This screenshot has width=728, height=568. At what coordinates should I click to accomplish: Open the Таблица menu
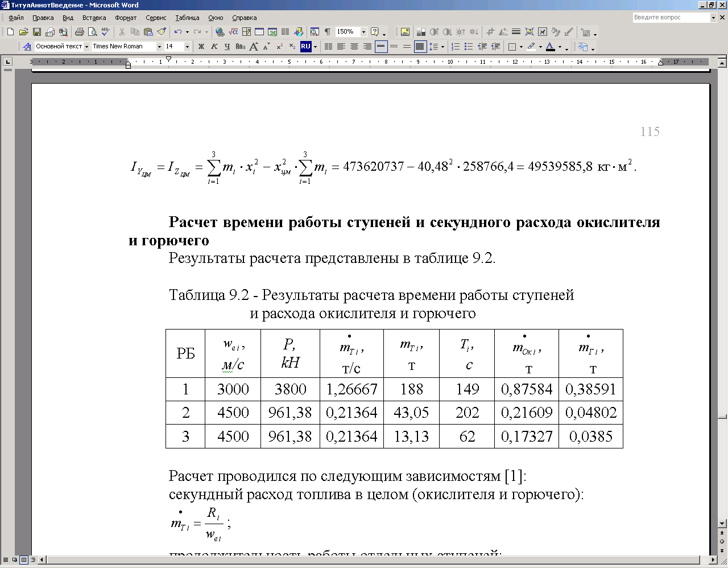(x=187, y=18)
